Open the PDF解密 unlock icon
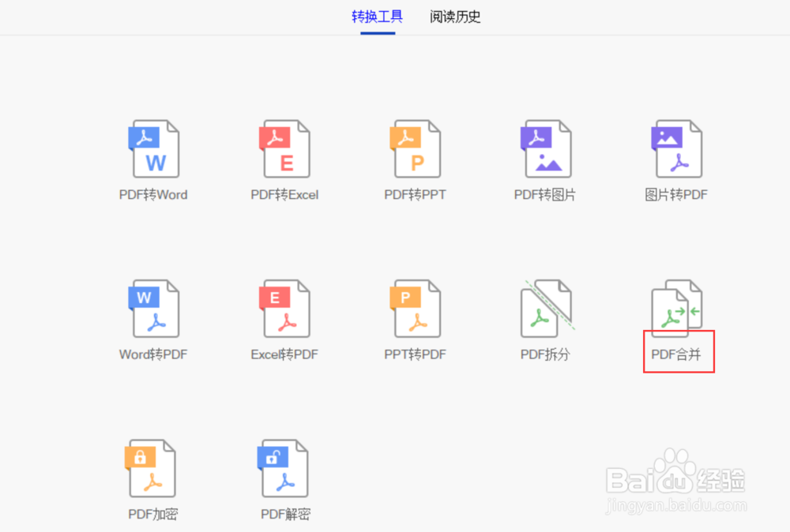Viewport: 790px width, 532px height. 283,468
